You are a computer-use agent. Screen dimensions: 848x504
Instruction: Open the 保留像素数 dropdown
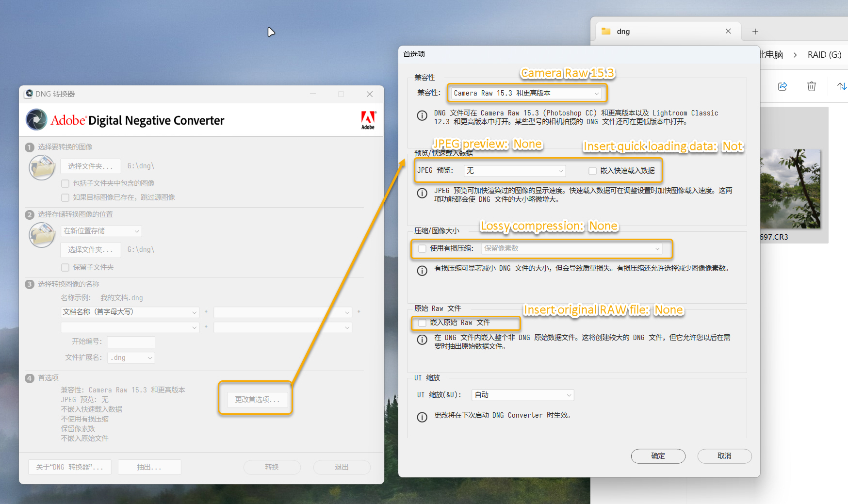[x=572, y=248]
